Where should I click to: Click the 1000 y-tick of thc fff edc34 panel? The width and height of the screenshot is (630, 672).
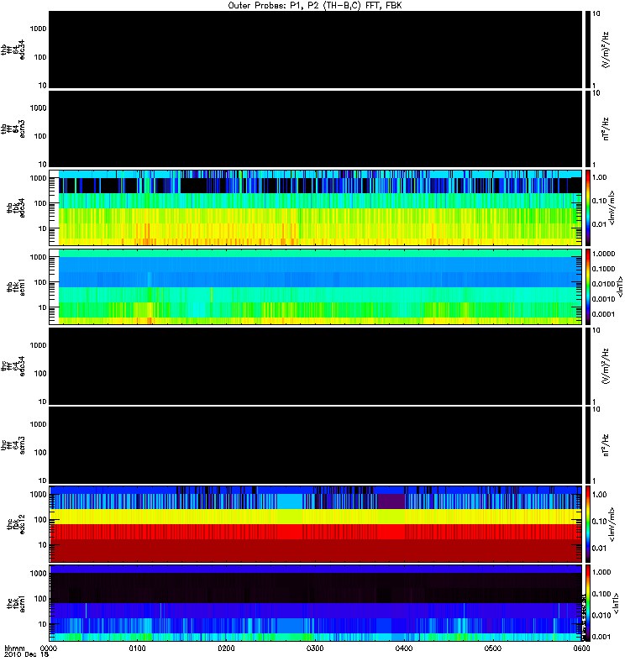tap(39, 345)
